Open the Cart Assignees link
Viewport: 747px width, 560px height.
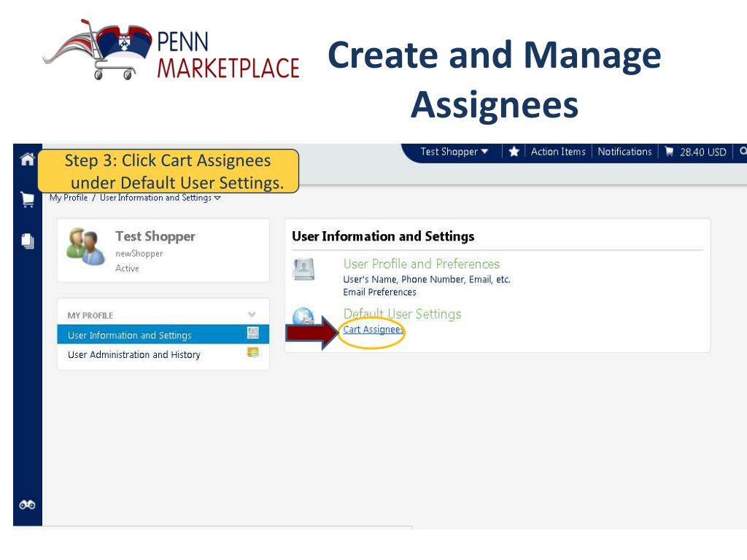[373, 330]
